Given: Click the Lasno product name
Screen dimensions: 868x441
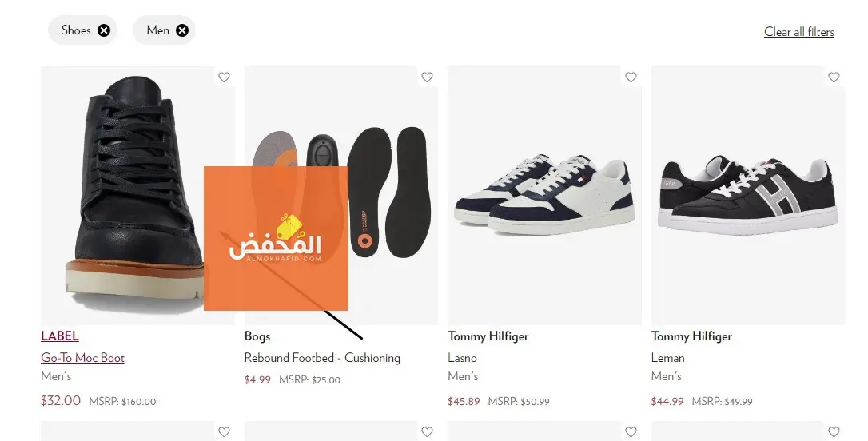Looking at the screenshot, I should [462, 358].
